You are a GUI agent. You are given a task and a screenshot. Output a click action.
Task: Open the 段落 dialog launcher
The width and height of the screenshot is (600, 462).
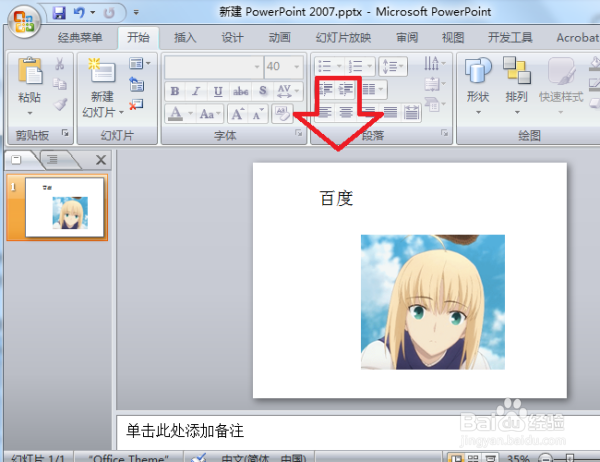[x=444, y=133]
